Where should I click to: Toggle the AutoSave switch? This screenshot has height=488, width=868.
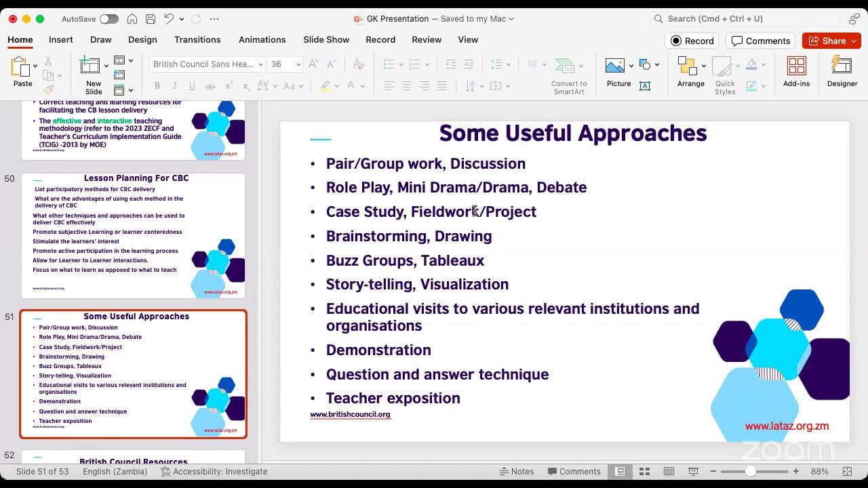coord(108,19)
